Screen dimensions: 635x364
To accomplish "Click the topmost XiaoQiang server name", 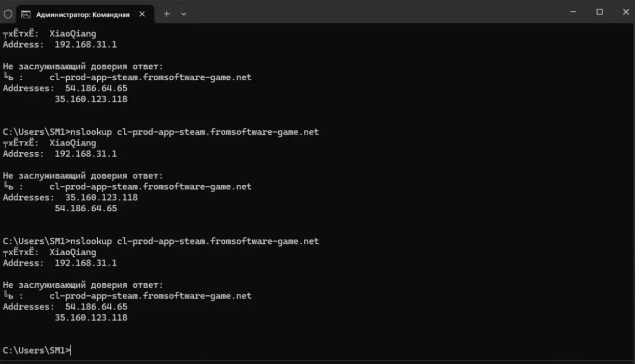I will (x=73, y=34).
